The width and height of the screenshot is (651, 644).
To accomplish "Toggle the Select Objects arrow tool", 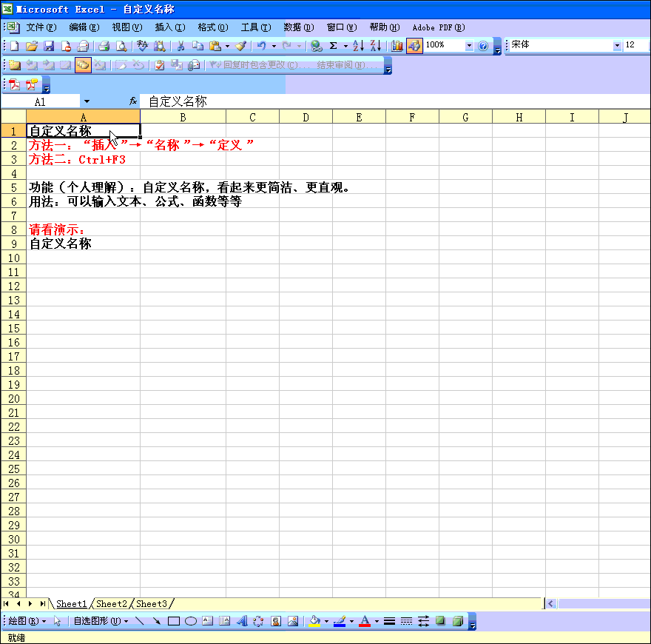I will click(x=58, y=622).
